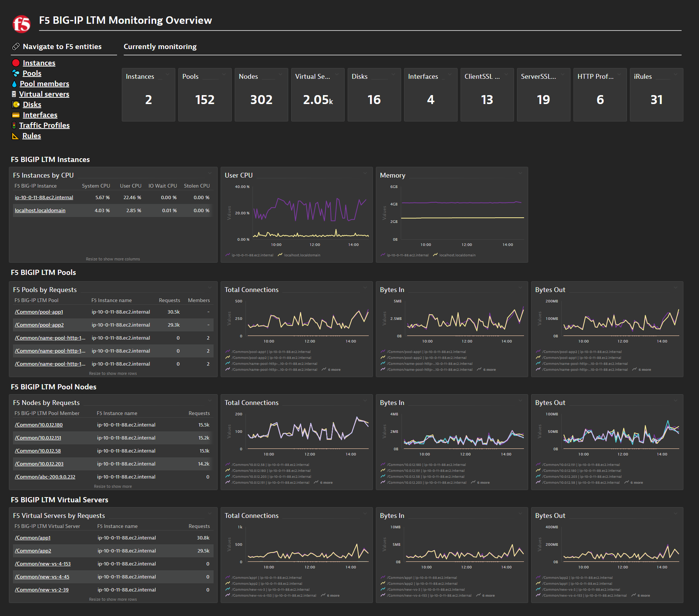Viewport: 699px width, 616px height.
Task: Open node /Common/10.0.12.180
Action: [39, 425]
